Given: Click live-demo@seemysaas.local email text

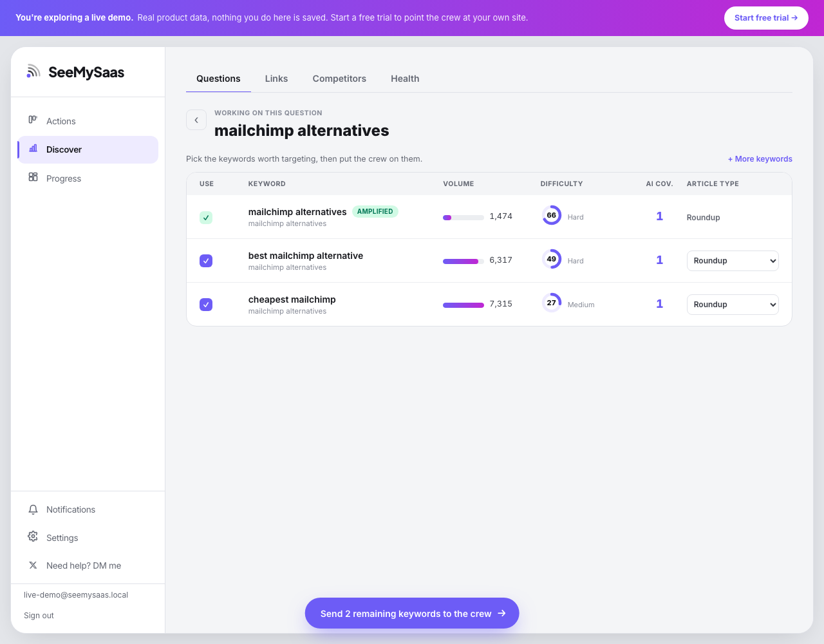Looking at the screenshot, I should click(76, 595).
